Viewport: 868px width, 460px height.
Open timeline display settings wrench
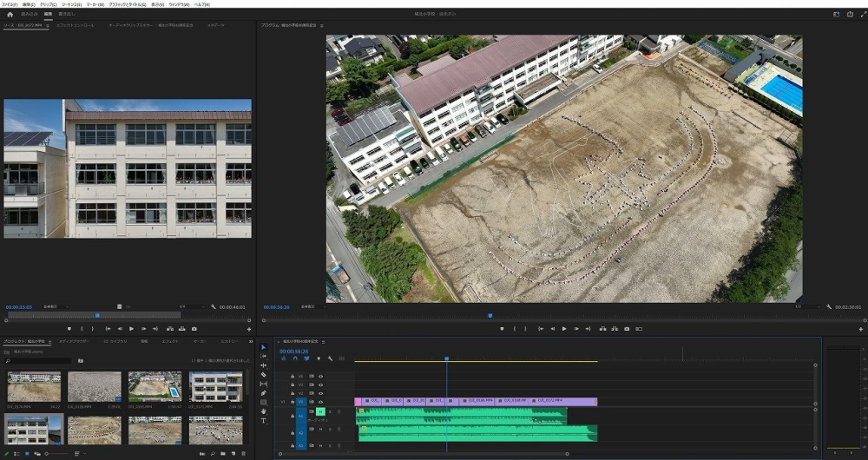click(330, 358)
